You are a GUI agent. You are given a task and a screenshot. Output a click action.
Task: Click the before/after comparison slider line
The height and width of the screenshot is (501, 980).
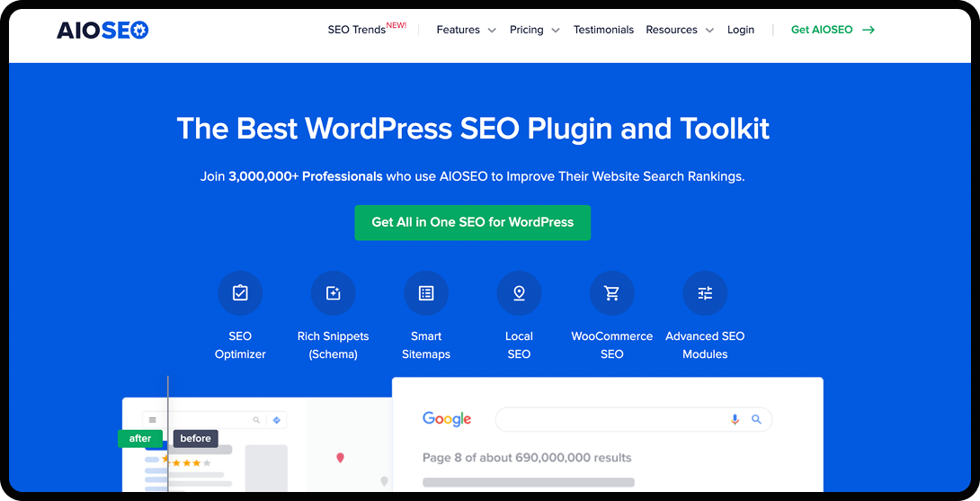click(x=168, y=434)
